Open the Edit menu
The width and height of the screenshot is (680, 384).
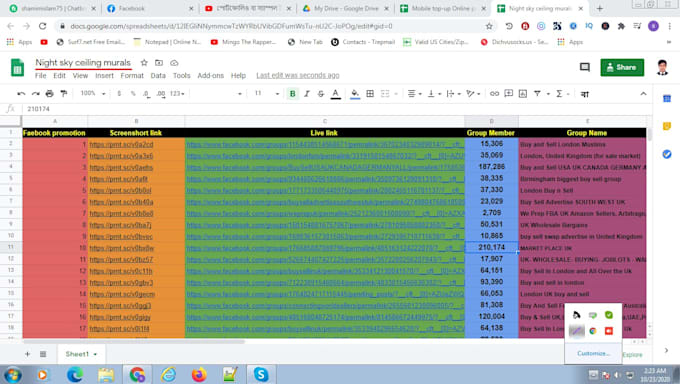59,75
